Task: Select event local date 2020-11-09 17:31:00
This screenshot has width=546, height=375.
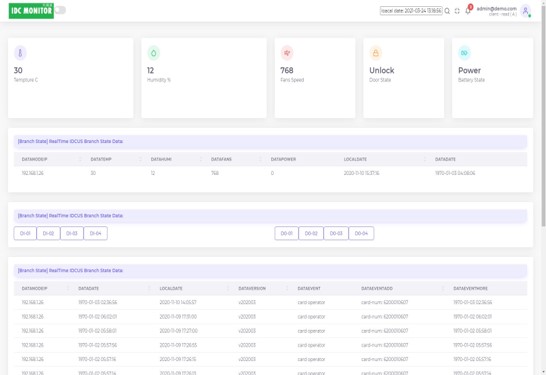Action: (178, 317)
